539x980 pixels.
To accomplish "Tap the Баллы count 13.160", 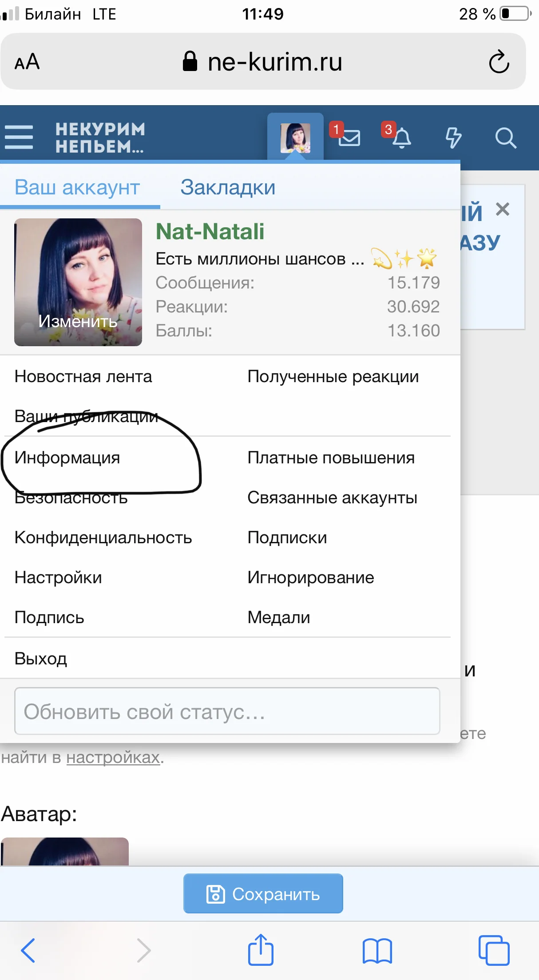I will pos(413,331).
